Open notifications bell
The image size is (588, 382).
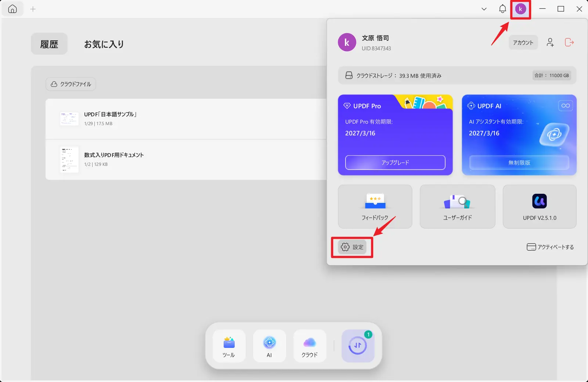click(x=502, y=9)
